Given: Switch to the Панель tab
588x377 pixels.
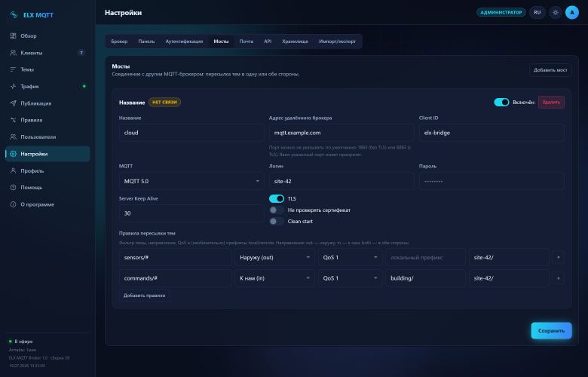Looking at the screenshot, I should 146,41.
